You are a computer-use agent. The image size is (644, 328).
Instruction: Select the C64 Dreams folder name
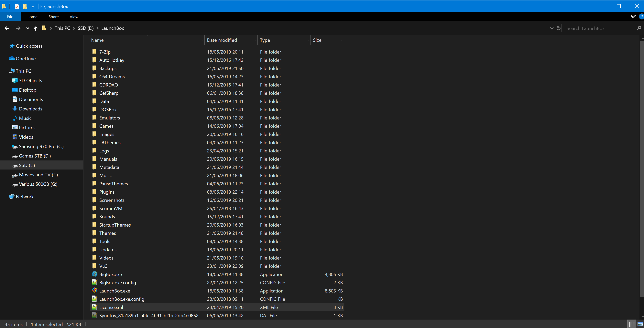coord(112,76)
